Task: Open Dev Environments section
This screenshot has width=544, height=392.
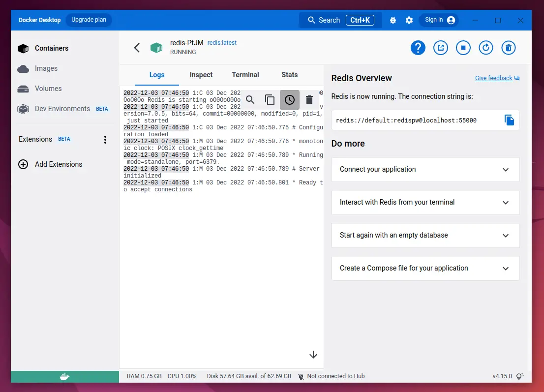Action: click(x=62, y=109)
